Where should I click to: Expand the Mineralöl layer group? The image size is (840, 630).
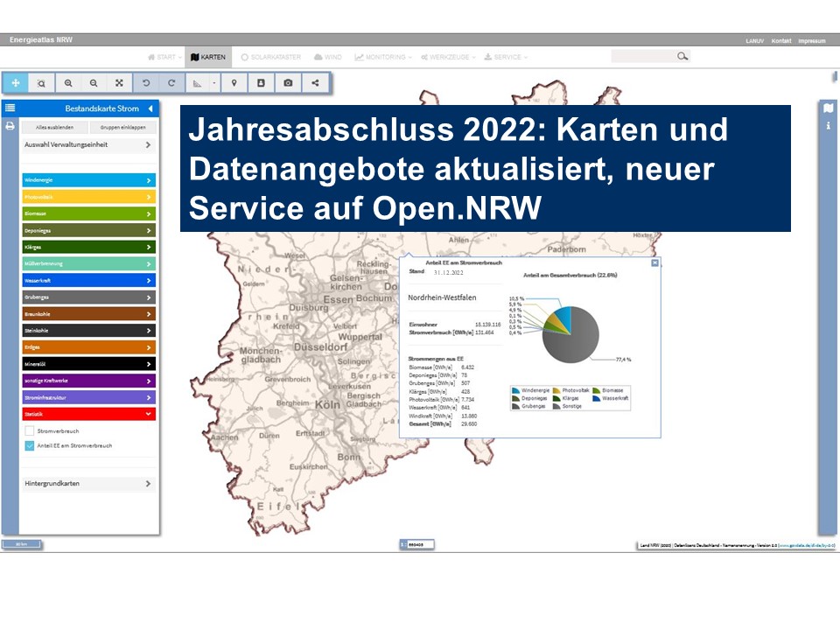(x=89, y=364)
